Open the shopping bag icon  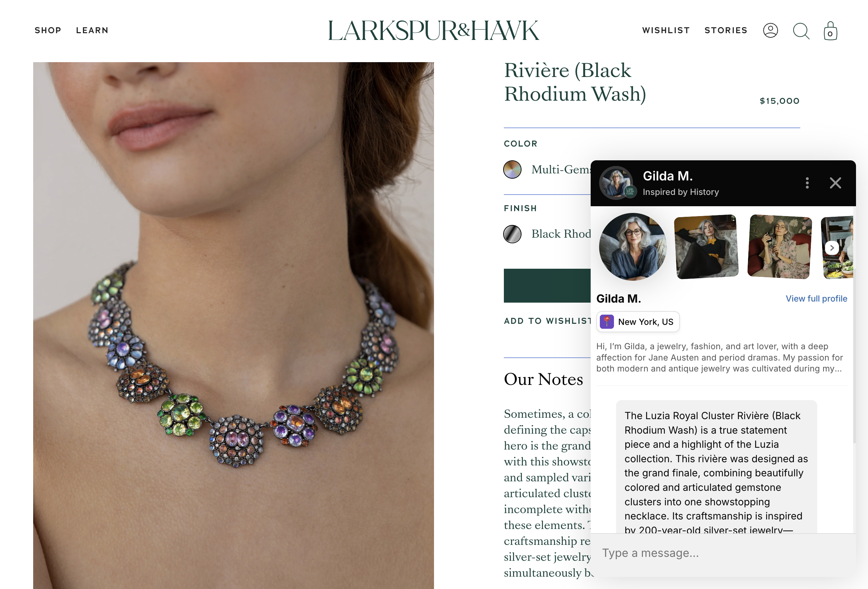[830, 31]
